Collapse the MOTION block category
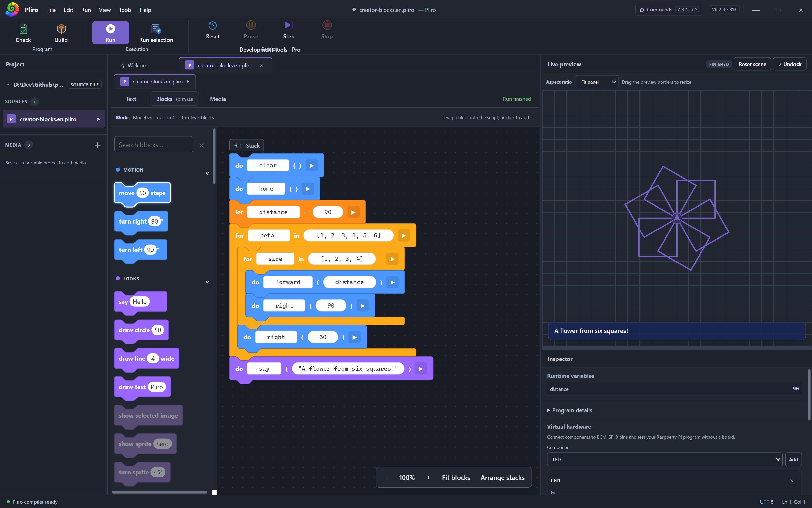The height and width of the screenshot is (508, 812). [x=207, y=173]
